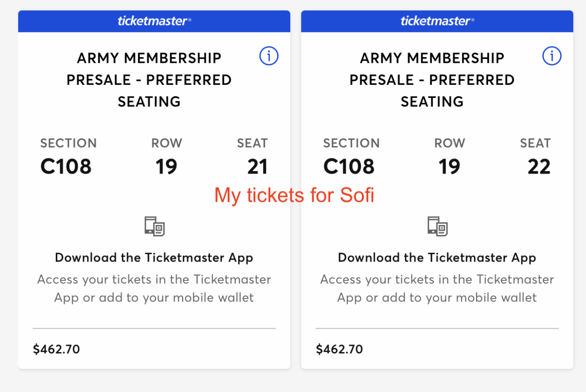
Task: Expand Row 19 details on the right ticket
Action: click(449, 166)
